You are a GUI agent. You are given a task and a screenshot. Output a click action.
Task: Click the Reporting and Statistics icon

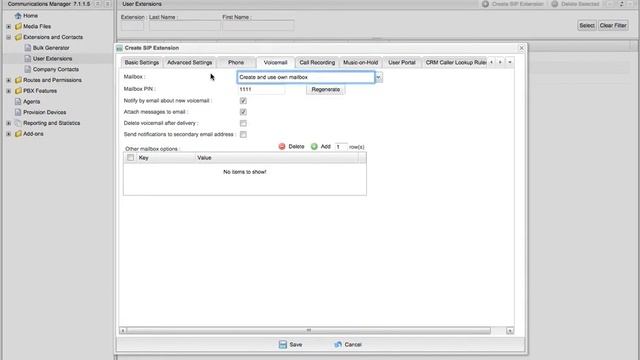(18, 123)
